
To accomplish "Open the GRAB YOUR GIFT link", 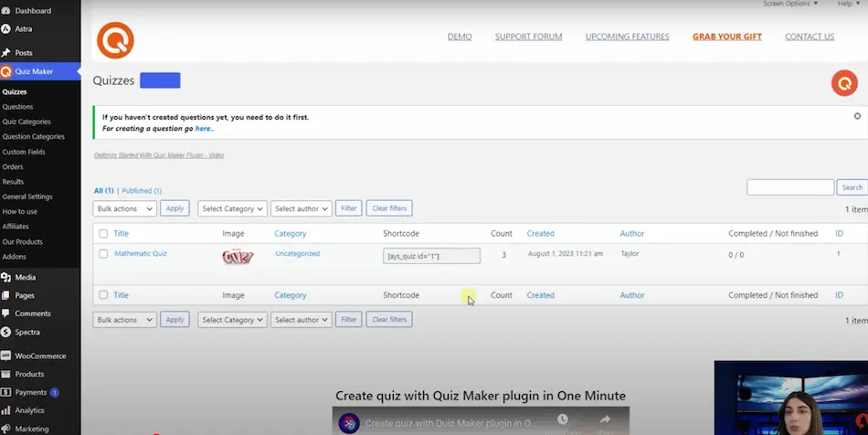I will pyautogui.click(x=727, y=37).
